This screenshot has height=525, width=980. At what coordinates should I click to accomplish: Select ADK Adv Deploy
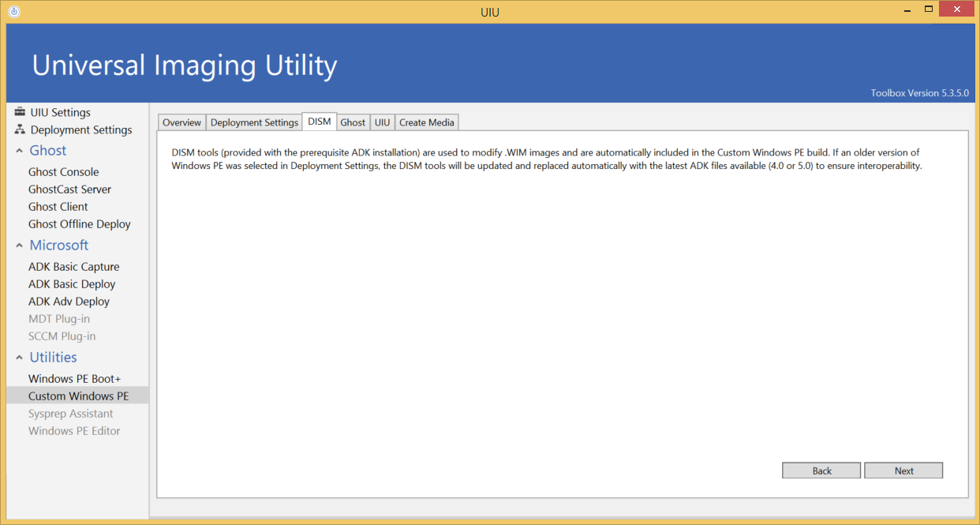pyautogui.click(x=69, y=302)
